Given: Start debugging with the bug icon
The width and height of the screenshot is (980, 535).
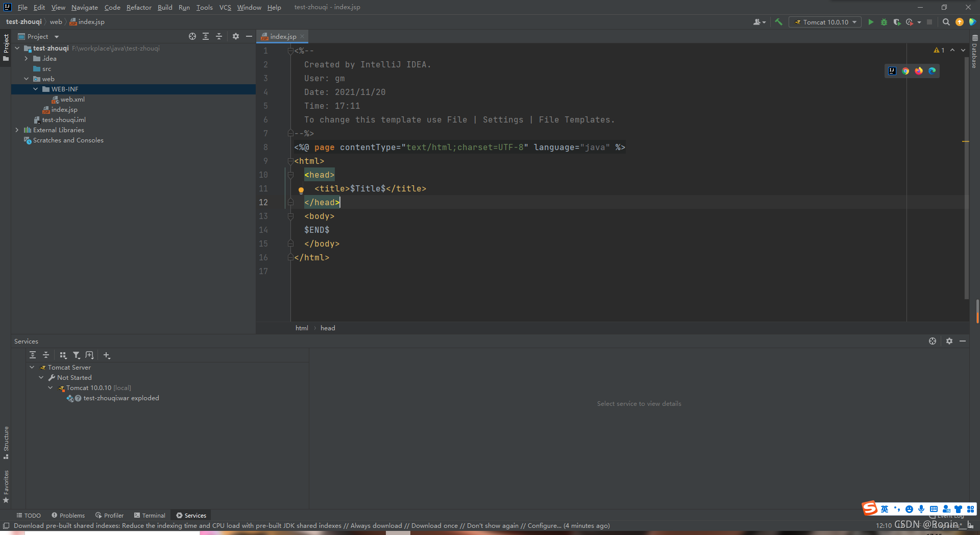Looking at the screenshot, I should coord(884,22).
